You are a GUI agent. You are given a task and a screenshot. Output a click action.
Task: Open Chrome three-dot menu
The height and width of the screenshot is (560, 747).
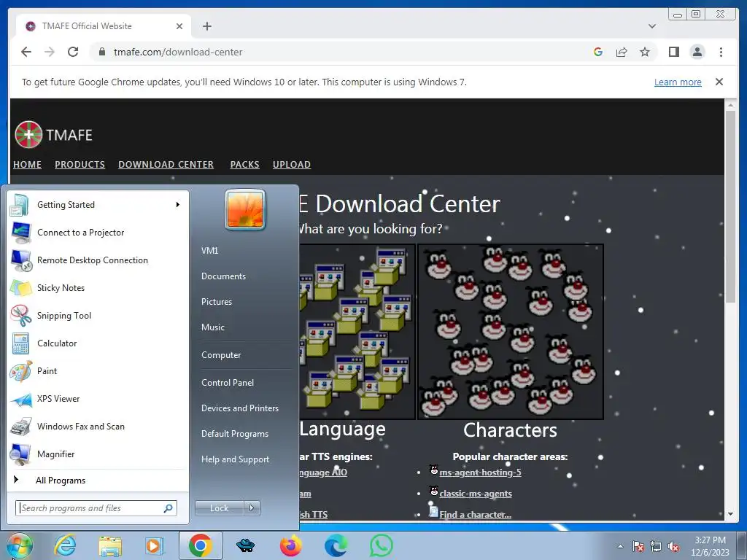click(721, 52)
